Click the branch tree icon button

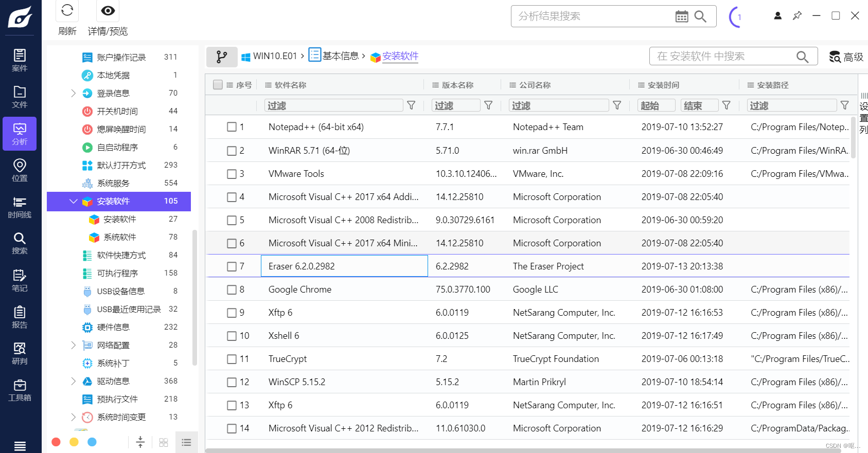[x=222, y=57]
